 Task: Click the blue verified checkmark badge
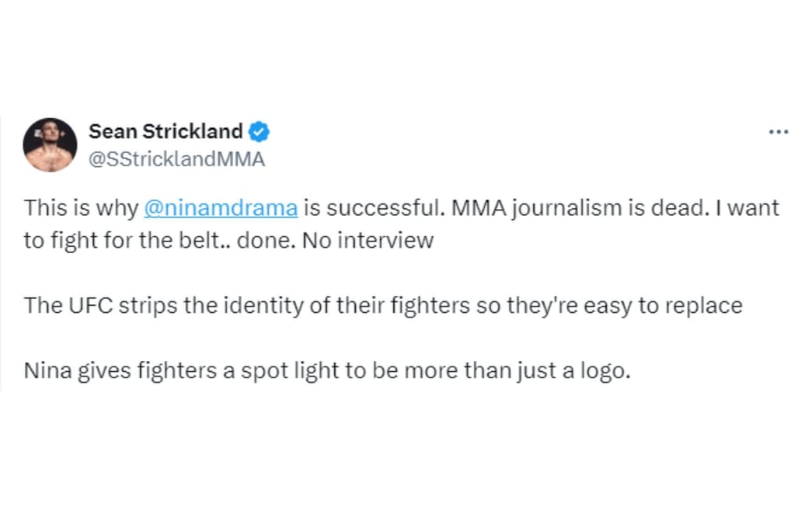tap(260, 132)
